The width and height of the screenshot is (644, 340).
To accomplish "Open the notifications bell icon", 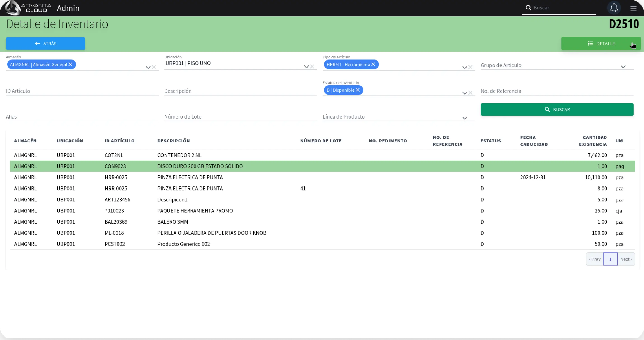I will pyautogui.click(x=614, y=8).
